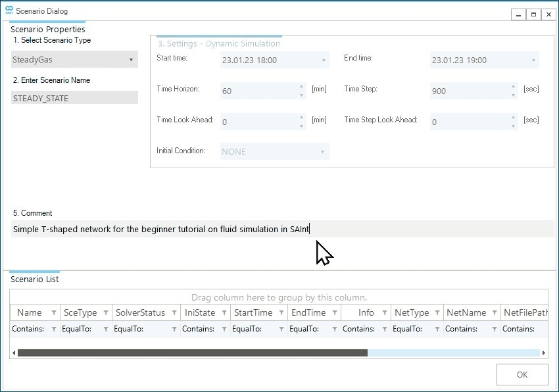
Task: Open the SteadyGas scenario type dropdown
Action: 131,60
